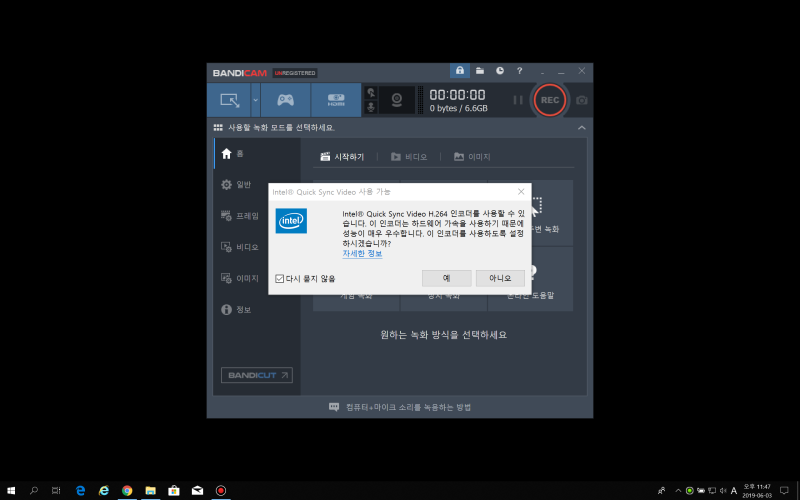Open Windows Start menu

[x=10, y=491]
